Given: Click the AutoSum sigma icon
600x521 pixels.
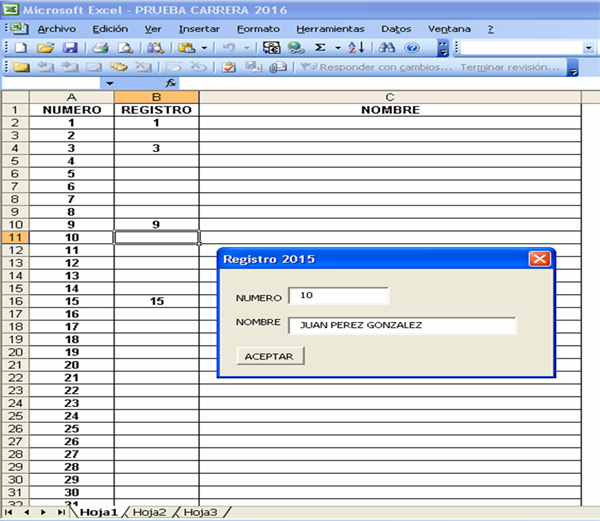Looking at the screenshot, I should 320,48.
